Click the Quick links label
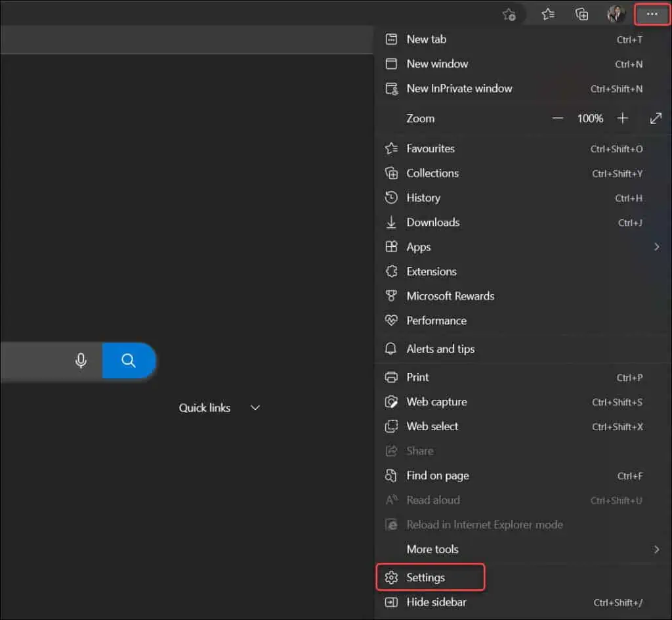This screenshot has width=672, height=620. [205, 408]
